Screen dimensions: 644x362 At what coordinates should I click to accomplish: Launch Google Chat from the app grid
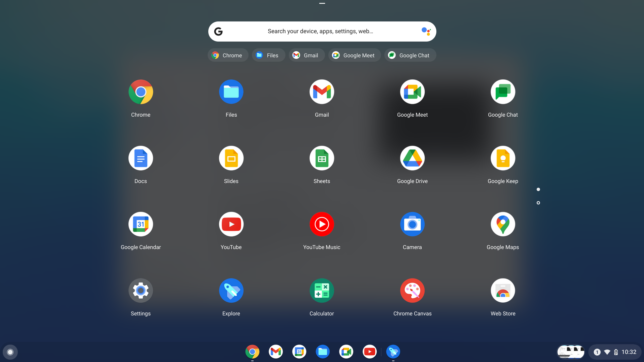click(x=503, y=92)
